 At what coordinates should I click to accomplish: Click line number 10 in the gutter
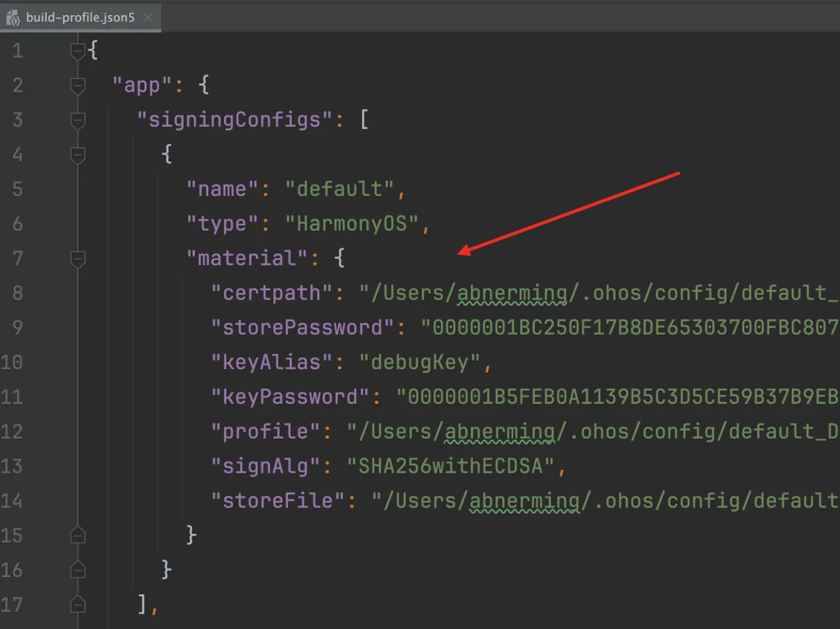tap(11, 362)
